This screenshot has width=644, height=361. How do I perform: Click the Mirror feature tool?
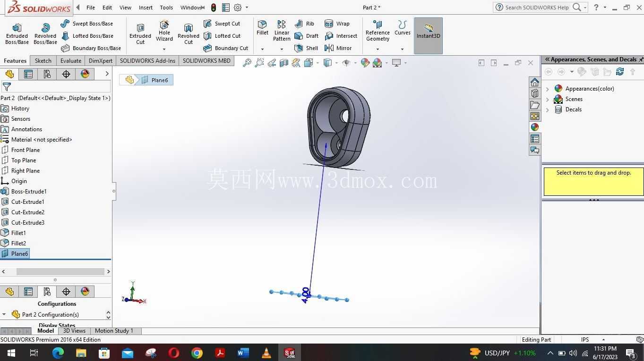[338, 48]
